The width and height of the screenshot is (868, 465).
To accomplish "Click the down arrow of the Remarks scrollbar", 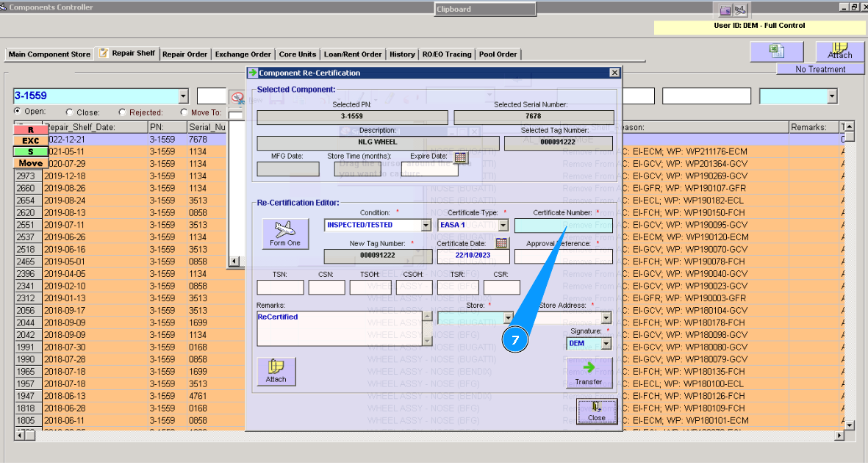I will [x=427, y=341].
